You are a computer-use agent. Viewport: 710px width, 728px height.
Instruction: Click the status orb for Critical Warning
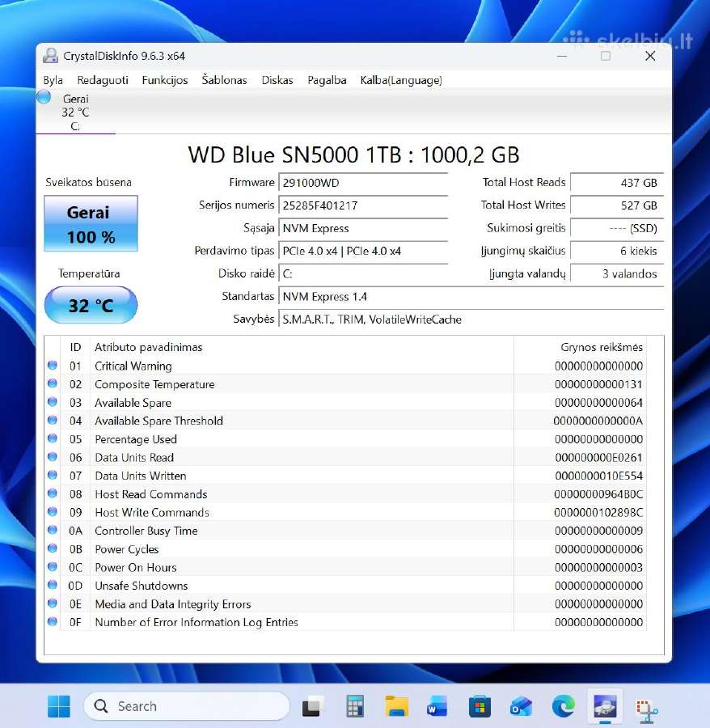coord(53,365)
